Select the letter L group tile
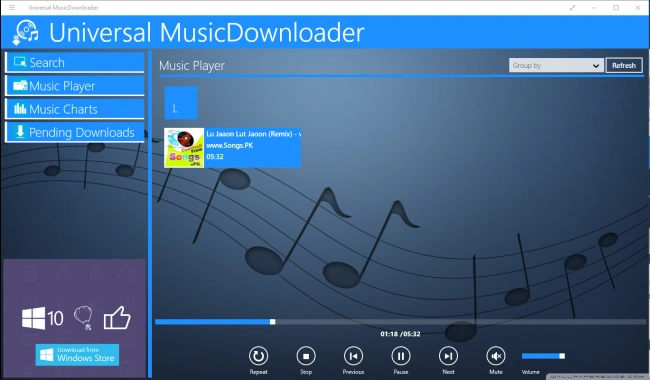 pos(181,103)
